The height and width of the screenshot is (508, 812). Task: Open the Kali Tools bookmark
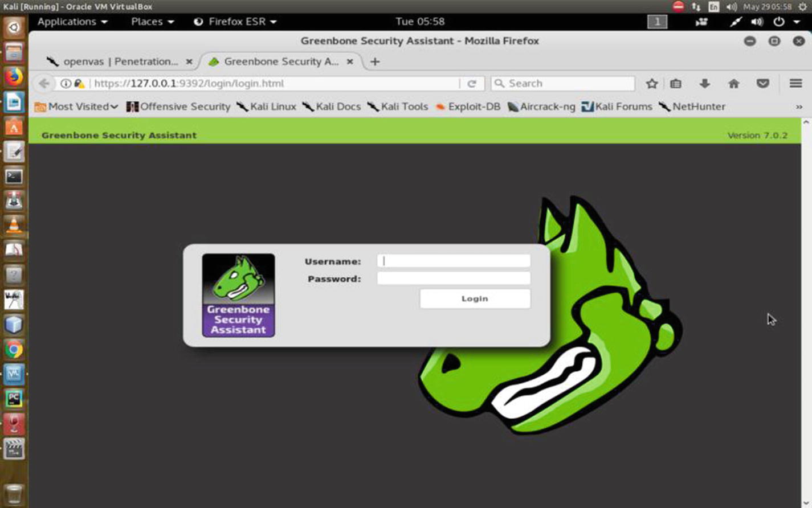[x=398, y=106]
